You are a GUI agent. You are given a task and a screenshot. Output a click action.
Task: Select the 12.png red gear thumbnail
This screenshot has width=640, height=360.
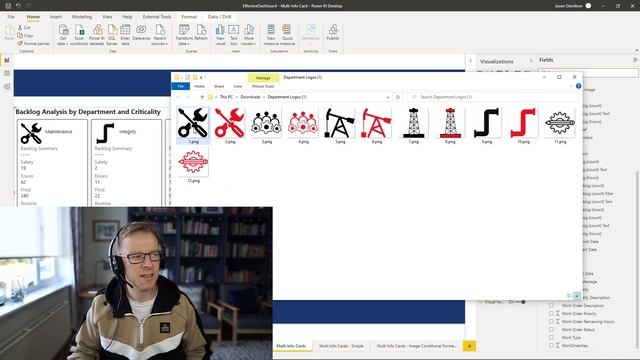pos(193,165)
